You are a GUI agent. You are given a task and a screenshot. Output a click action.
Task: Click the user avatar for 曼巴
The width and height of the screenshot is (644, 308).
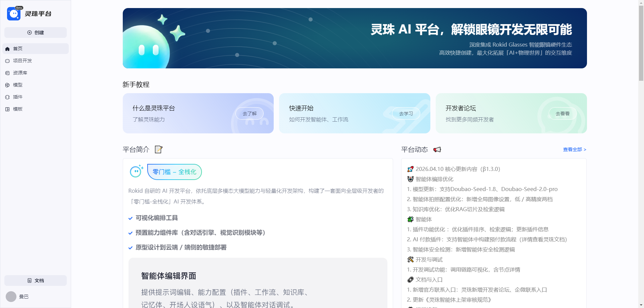pyautogui.click(x=11, y=297)
